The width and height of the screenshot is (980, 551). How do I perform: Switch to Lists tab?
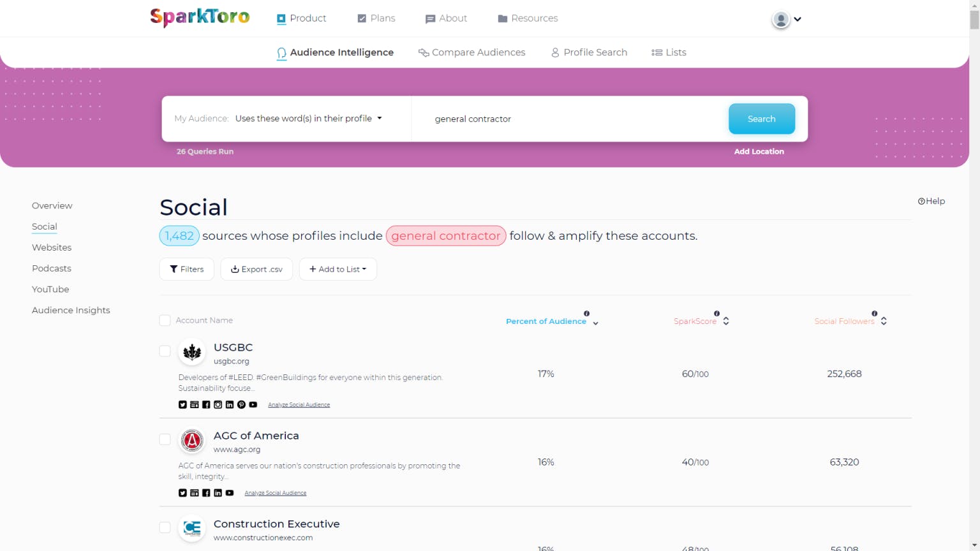point(669,53)
